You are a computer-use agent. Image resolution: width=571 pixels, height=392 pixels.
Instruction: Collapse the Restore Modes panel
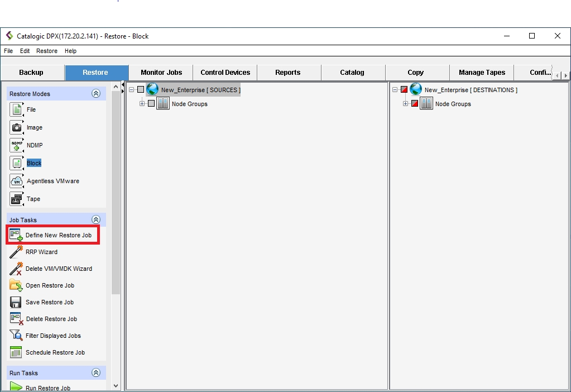click(96, 94)
